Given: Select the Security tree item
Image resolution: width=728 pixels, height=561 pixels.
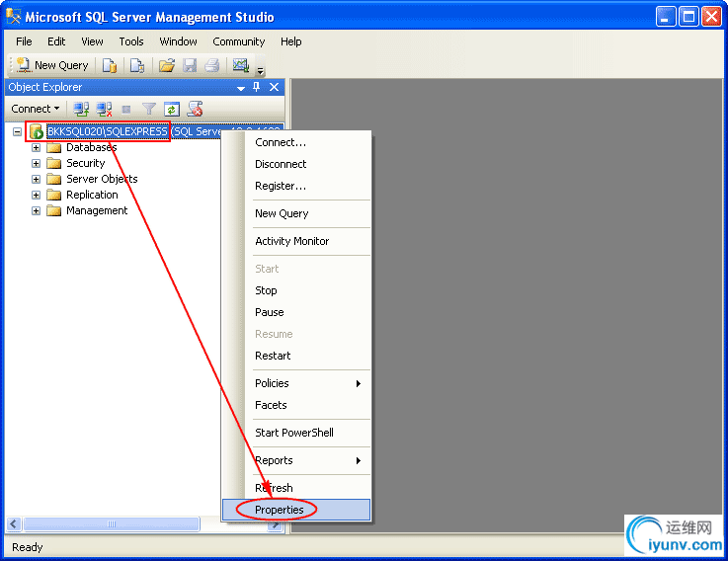Looking at the screenshot, I should [x=85, y=164].
